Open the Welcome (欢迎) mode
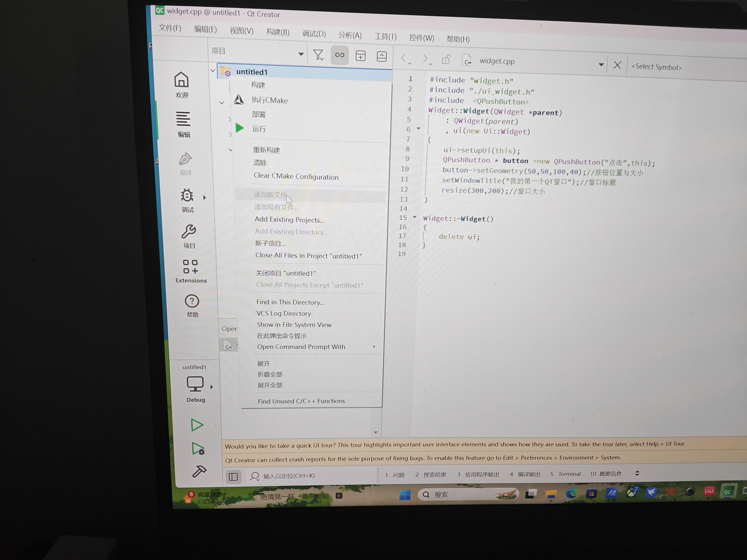Image resolution: width=747 pixels, height=560 pixels. (181, 84)
